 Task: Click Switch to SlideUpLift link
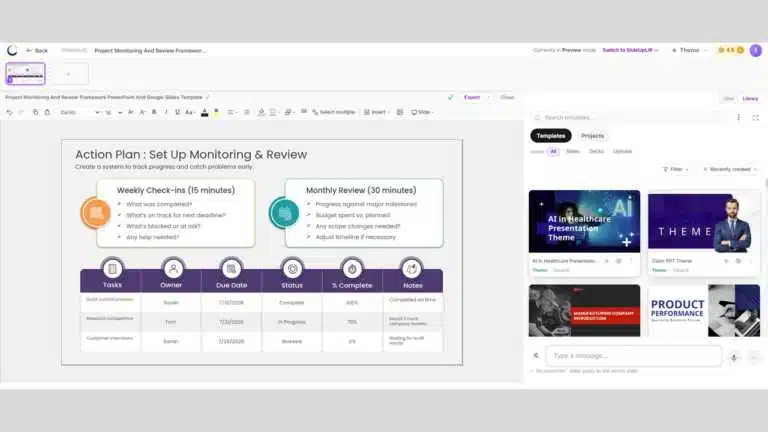point(629,50)
